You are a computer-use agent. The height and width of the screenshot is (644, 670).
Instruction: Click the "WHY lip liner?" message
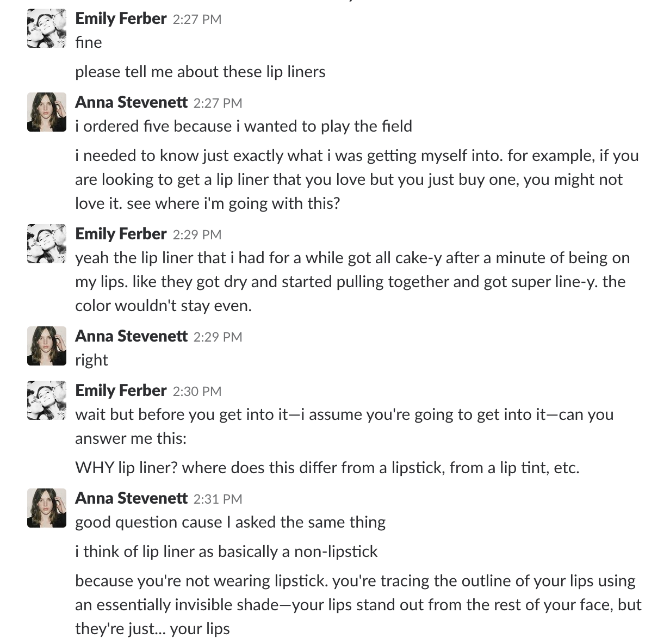click(327, 468)
